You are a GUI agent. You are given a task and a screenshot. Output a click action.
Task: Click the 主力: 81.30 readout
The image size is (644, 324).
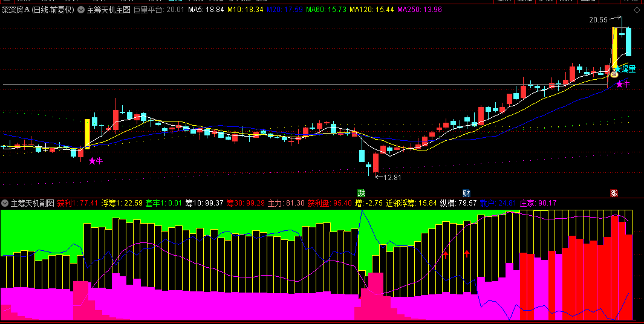pyautogui.click(x=286, y=203)
